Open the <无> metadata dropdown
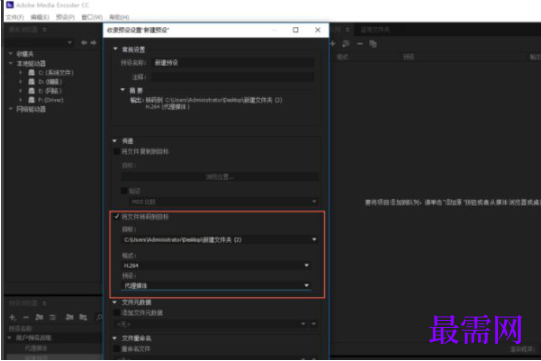 [x=210, y=324]
